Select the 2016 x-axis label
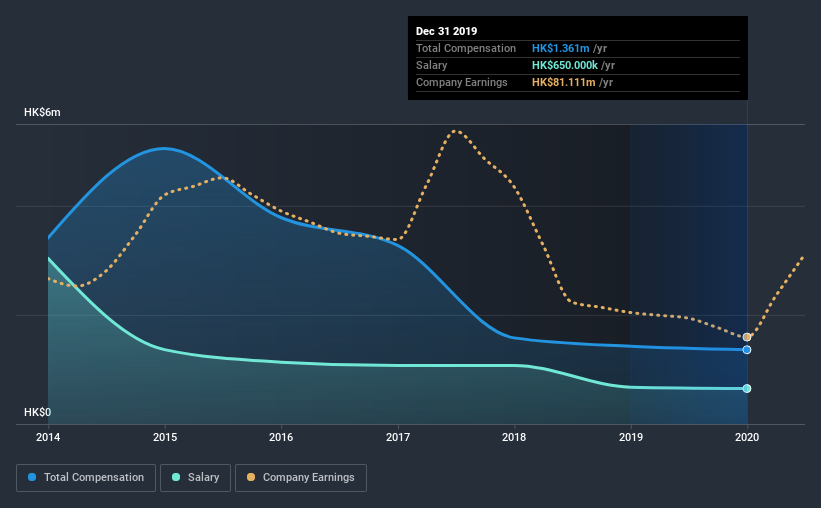Screen dimensions: 821x508 pos(281,437)
